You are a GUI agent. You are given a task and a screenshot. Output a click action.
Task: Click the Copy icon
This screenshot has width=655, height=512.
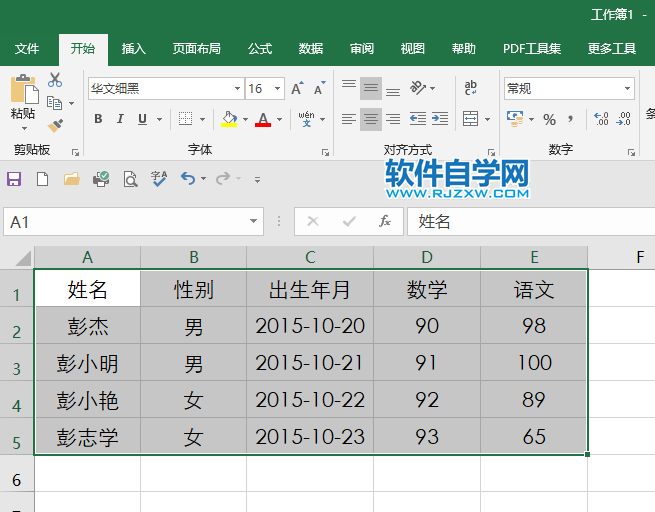tap(55, 103)
